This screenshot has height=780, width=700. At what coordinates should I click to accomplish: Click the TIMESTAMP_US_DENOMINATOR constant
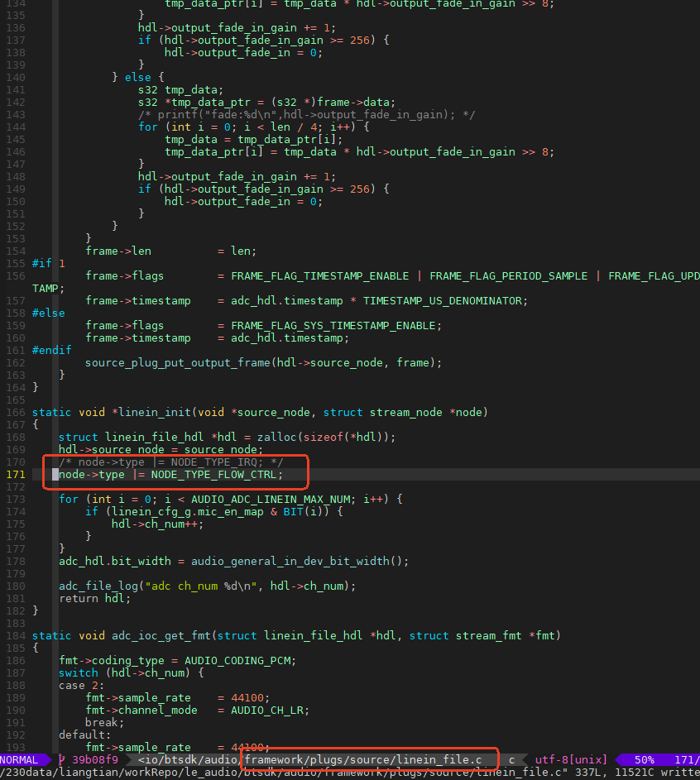point(443,300)
